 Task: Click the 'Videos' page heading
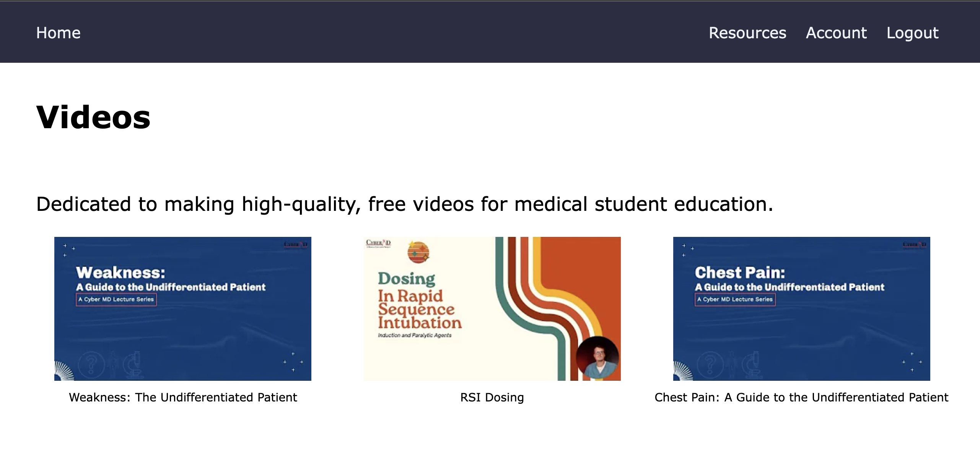[93, 117]
